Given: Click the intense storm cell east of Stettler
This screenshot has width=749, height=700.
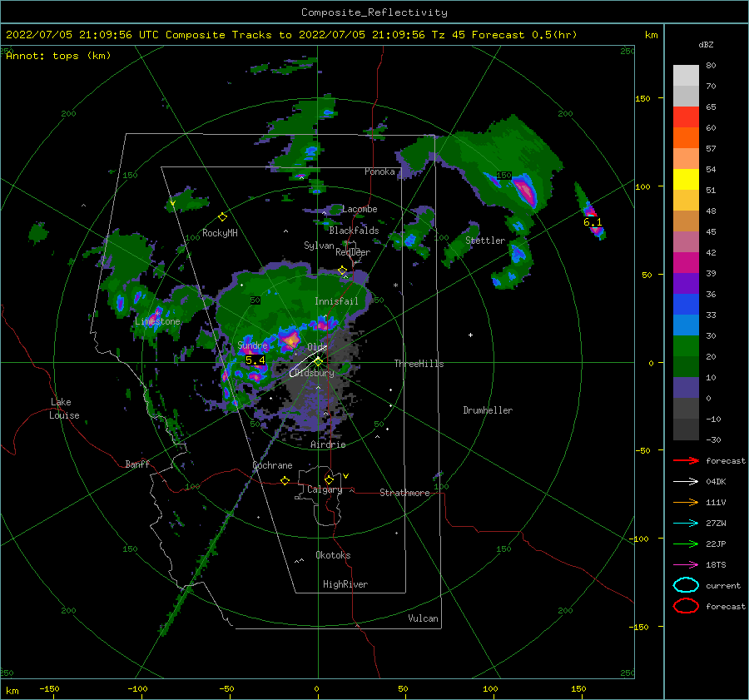Looking at the screenshot, I should (525, 190).
